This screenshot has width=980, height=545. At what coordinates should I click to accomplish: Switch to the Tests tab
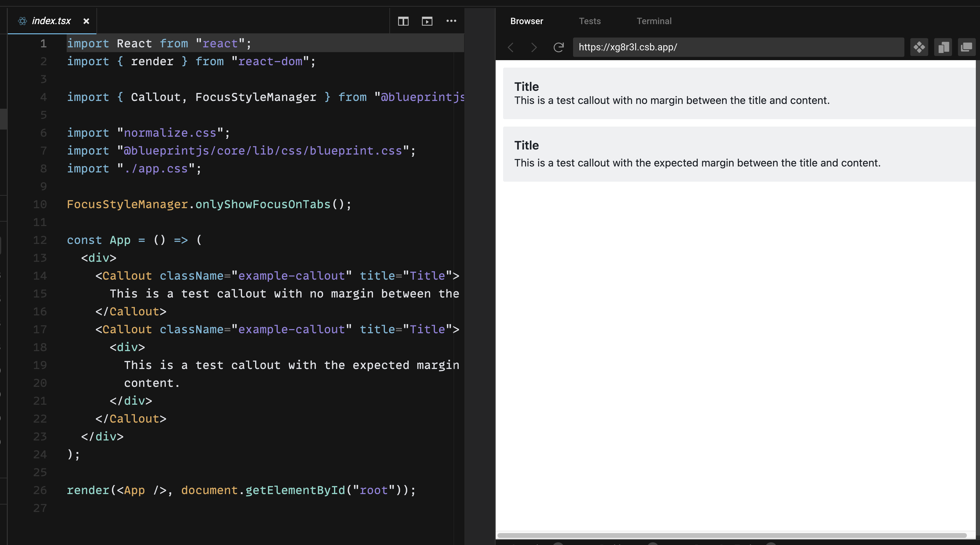coord(590,21)
